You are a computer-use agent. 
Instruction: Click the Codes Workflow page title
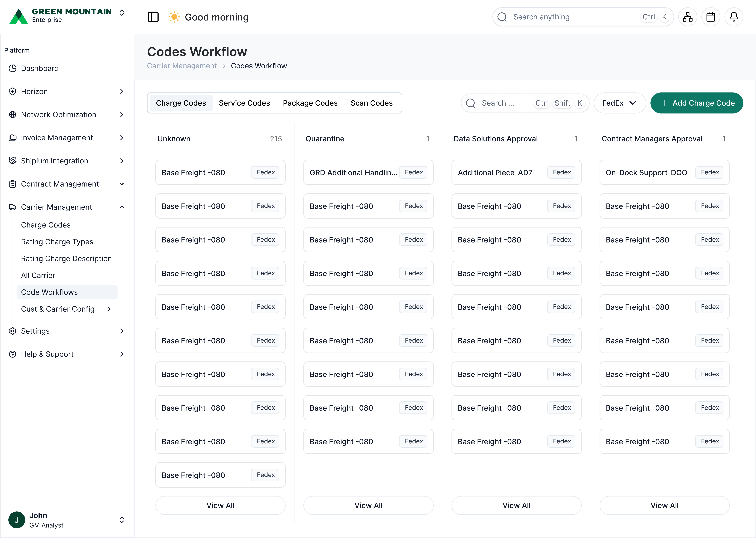pyautogui.click(x=197, y=52)
